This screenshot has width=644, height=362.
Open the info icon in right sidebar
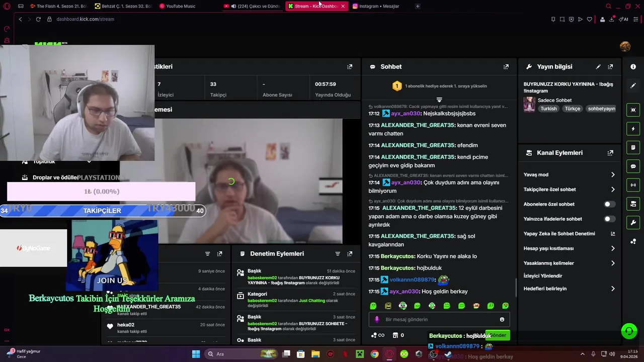click(x=633, y=67)
